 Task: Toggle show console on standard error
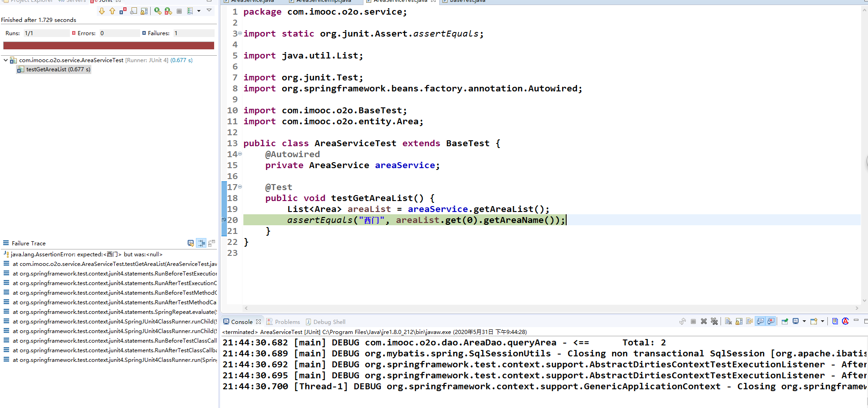[771, 321]
